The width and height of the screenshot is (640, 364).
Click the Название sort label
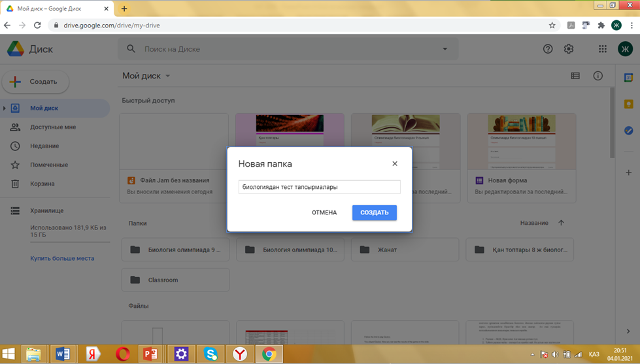[534, 223]
